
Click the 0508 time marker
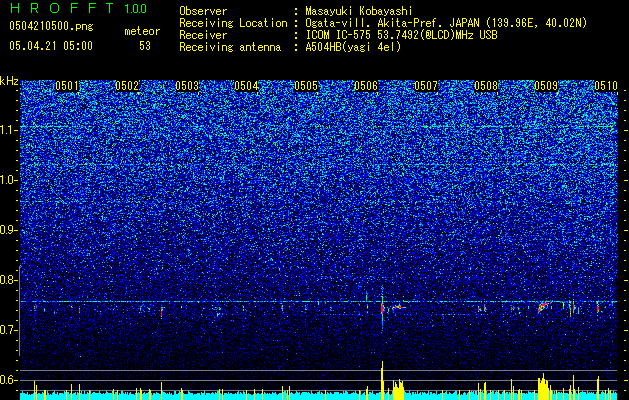[486, 86]
